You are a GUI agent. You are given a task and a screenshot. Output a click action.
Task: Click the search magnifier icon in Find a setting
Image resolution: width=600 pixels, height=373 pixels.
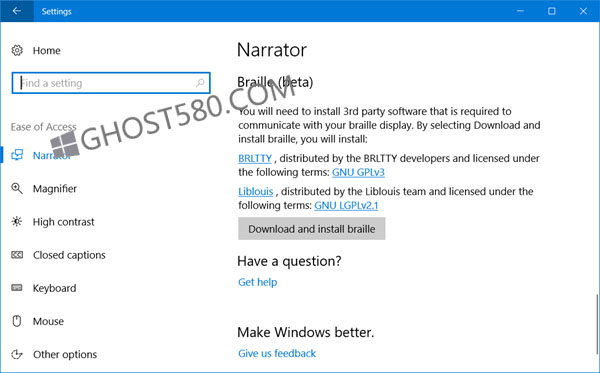tap(200, 83)
